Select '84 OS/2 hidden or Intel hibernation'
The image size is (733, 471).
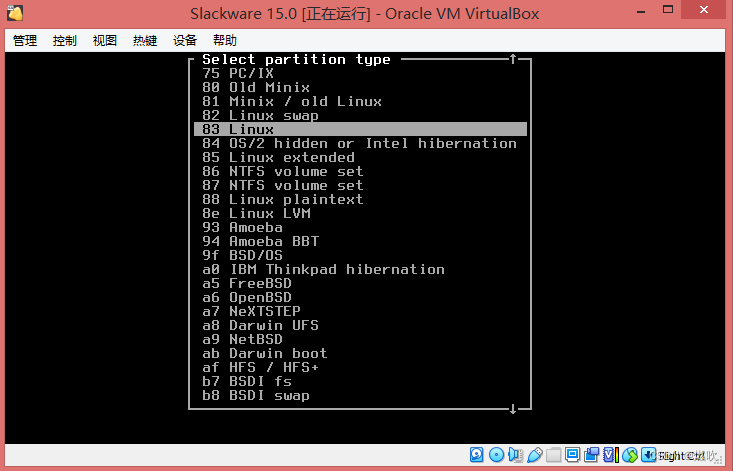tap(360, 143)
